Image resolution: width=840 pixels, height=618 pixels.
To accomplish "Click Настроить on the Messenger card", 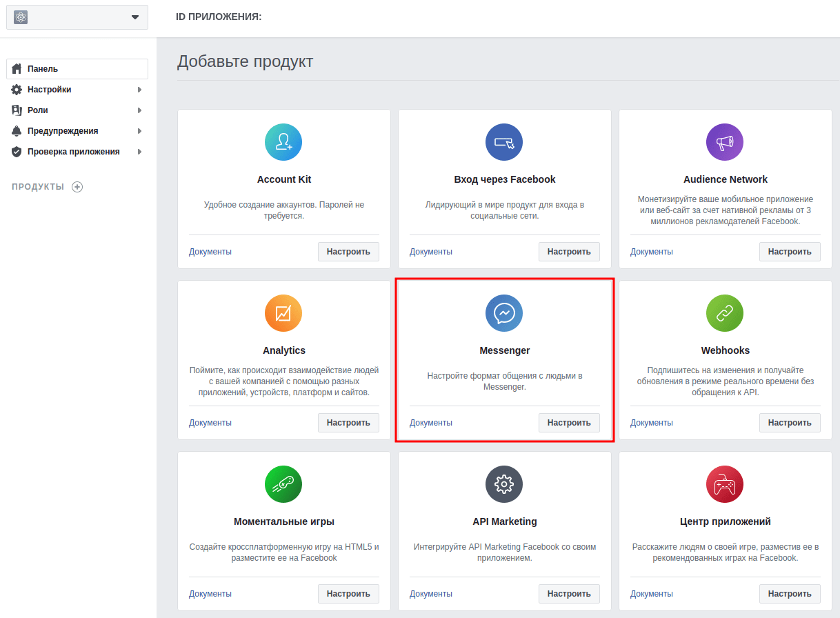I will [x=569, y=422].
